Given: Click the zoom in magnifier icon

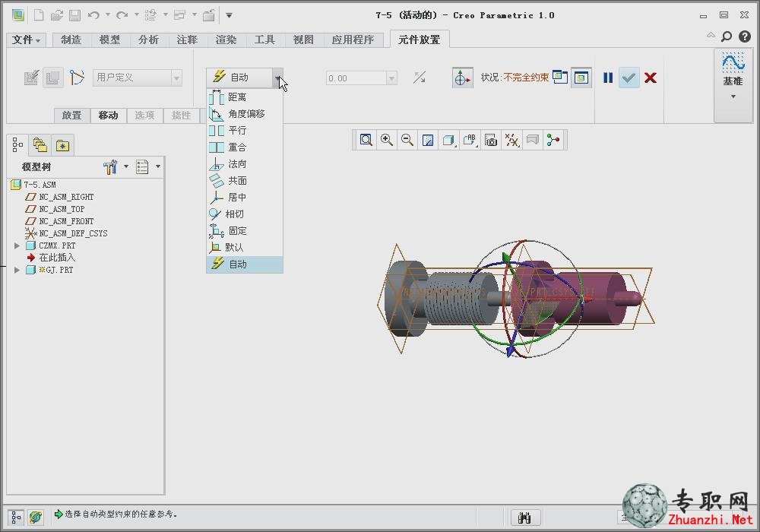Looking at the screenshot, I should click(x=387, y=141).
